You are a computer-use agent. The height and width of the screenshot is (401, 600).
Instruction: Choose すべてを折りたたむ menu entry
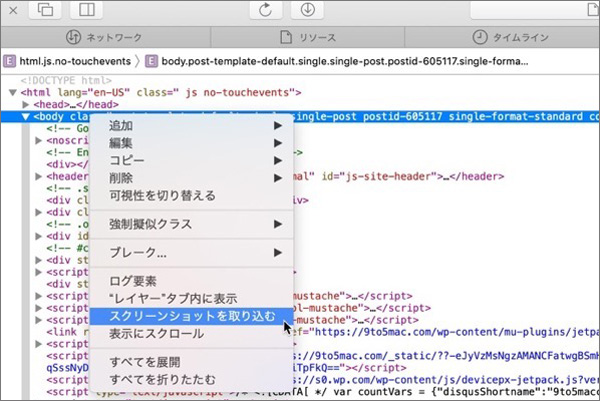(160, 377)
